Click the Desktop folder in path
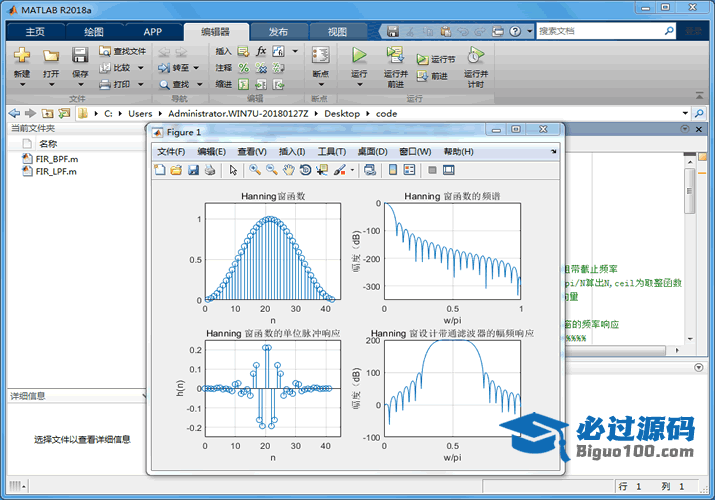The width and height of the screenshot is (715, 500). [342, 113]
